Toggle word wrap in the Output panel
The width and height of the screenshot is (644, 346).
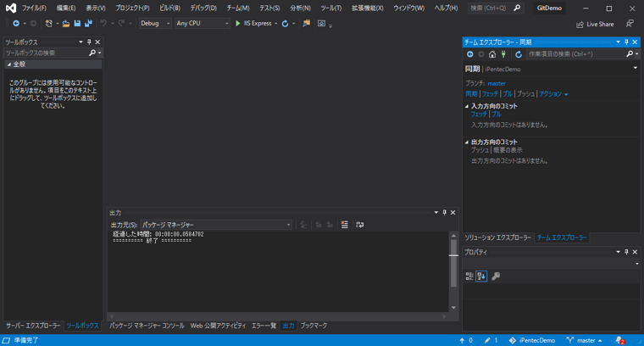tap(360, 225)
